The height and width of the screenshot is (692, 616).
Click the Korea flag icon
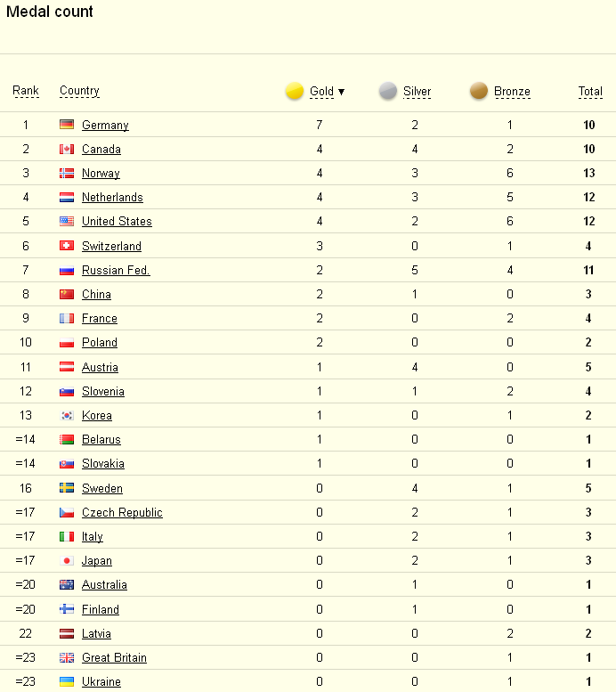pyautogui.click(x=67, y=415)
